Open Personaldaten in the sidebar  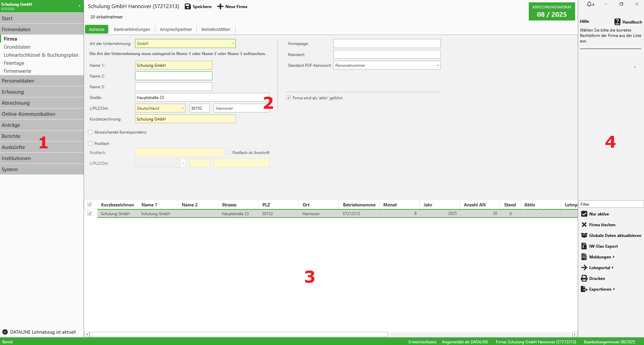[42, 81]
